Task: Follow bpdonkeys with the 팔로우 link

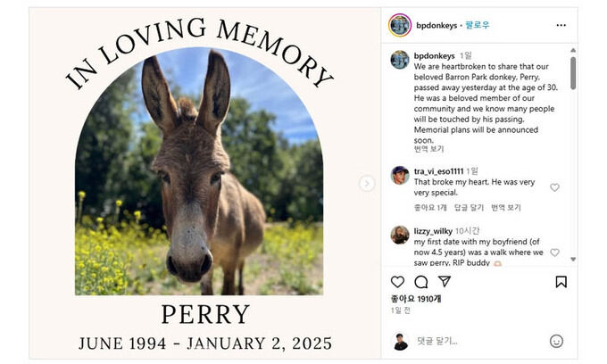Action: click(x=478, y=26)
